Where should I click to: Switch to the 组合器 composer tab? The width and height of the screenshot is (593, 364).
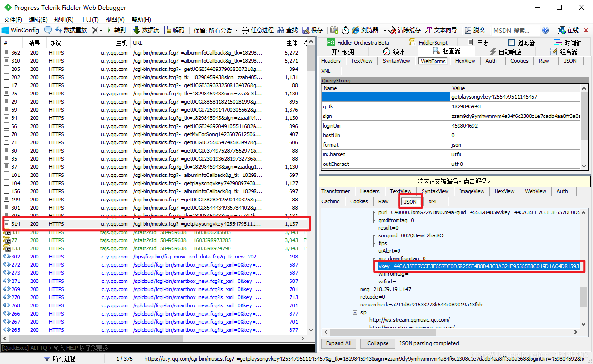coord(564,51)
